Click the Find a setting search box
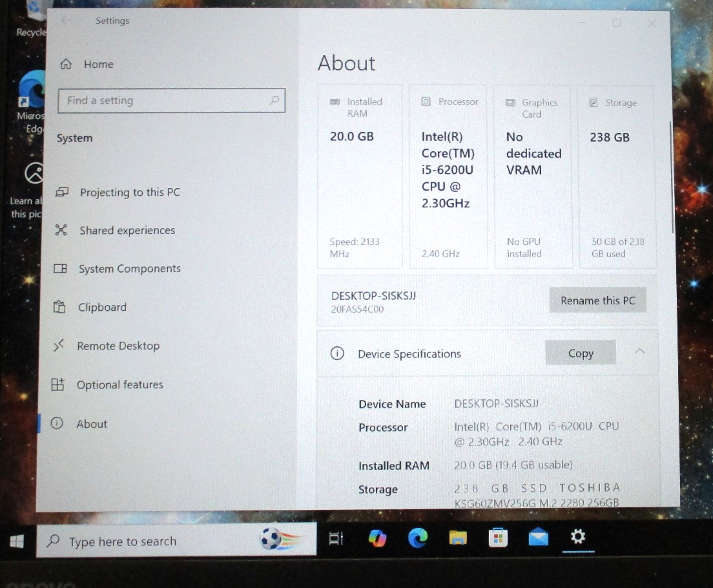The height and width of the screenshot is (588, 713). tap(171, 101)
